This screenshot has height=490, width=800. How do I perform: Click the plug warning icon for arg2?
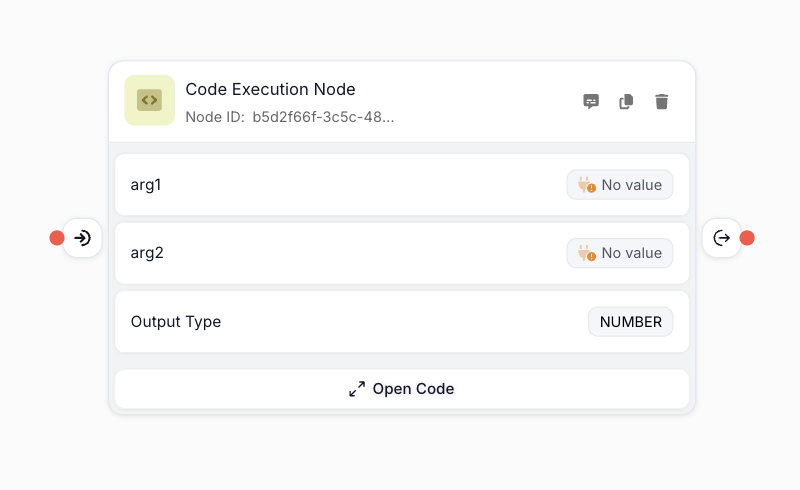586,253
